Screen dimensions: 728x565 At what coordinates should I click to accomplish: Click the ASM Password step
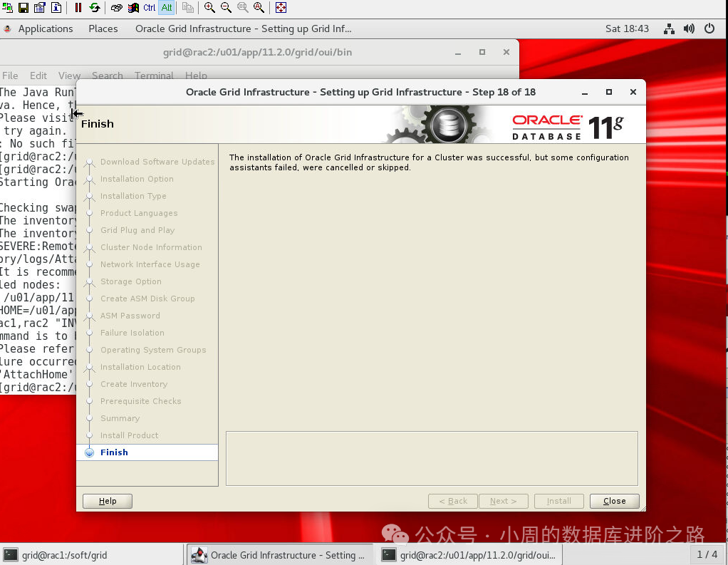click(130, 316)
